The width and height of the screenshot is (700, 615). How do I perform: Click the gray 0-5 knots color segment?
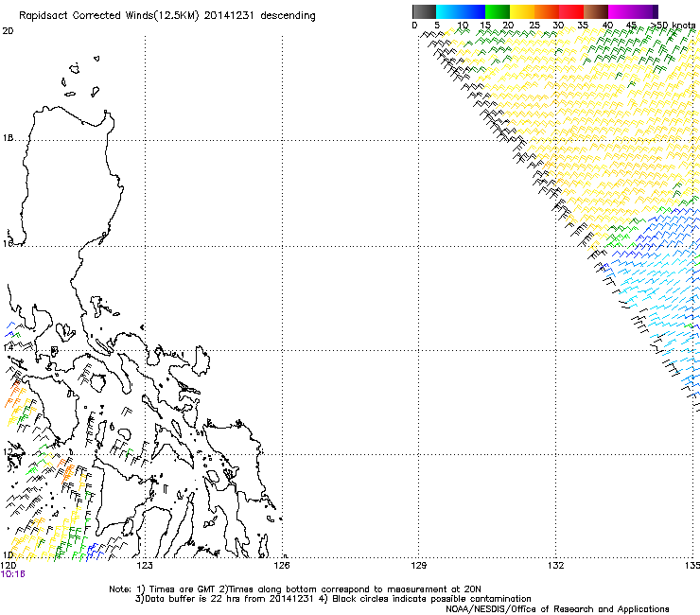tap(424, 11)
